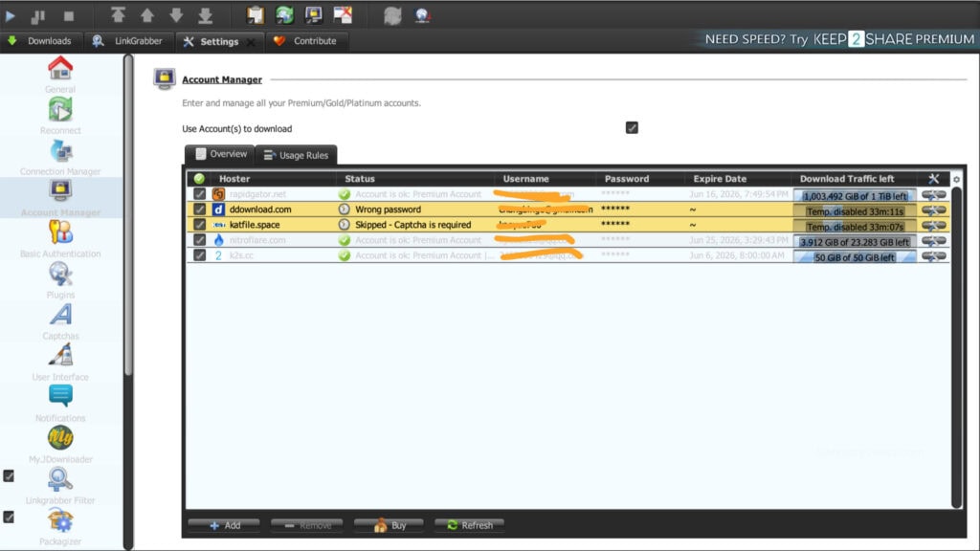The image size is (980, 551).
Task: Toggle rapidgator.net account checkbox
Action: (199, 194)
